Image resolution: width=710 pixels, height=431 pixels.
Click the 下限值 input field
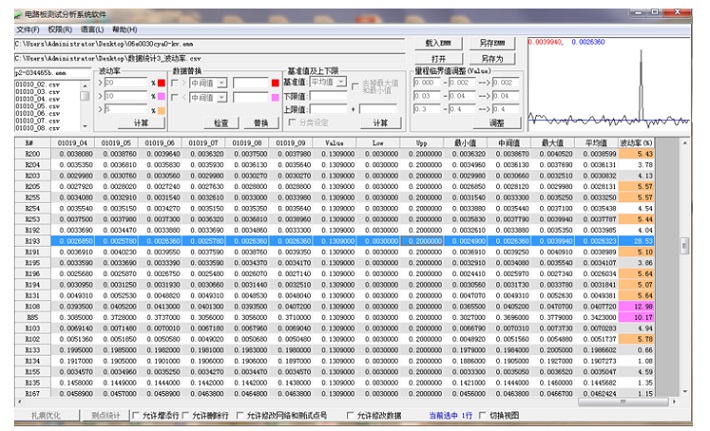point(328,96)
